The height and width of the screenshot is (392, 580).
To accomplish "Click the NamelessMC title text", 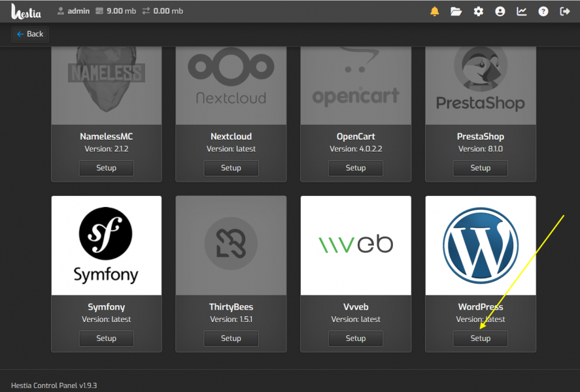I will click(x=106, y=137).
